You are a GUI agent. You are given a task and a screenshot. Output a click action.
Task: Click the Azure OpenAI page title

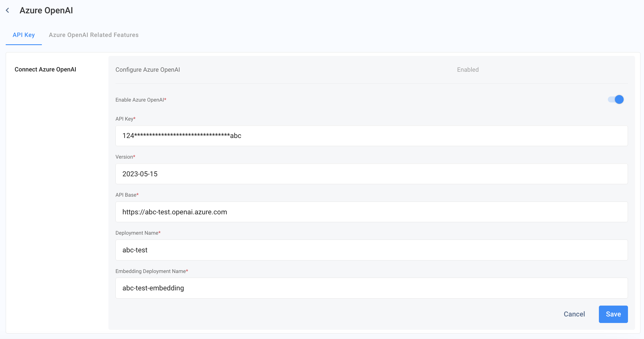tap(46, 11)
